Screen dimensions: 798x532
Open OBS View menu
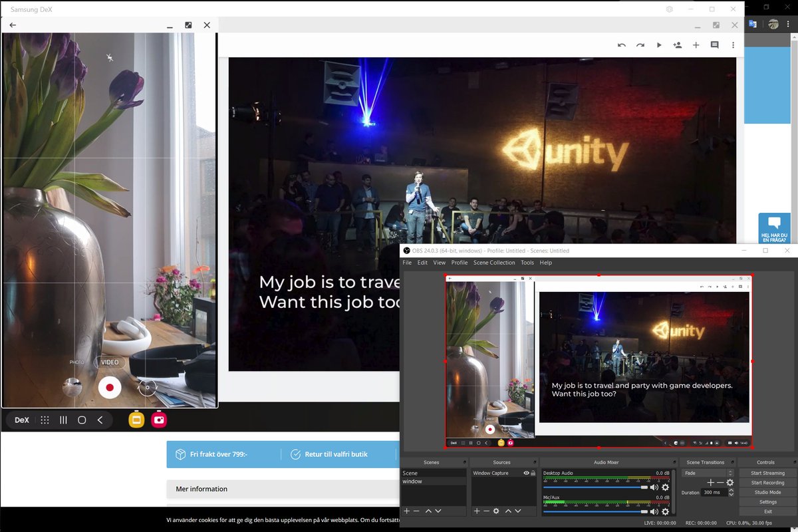pyautogui.click(x=440, y=263)
